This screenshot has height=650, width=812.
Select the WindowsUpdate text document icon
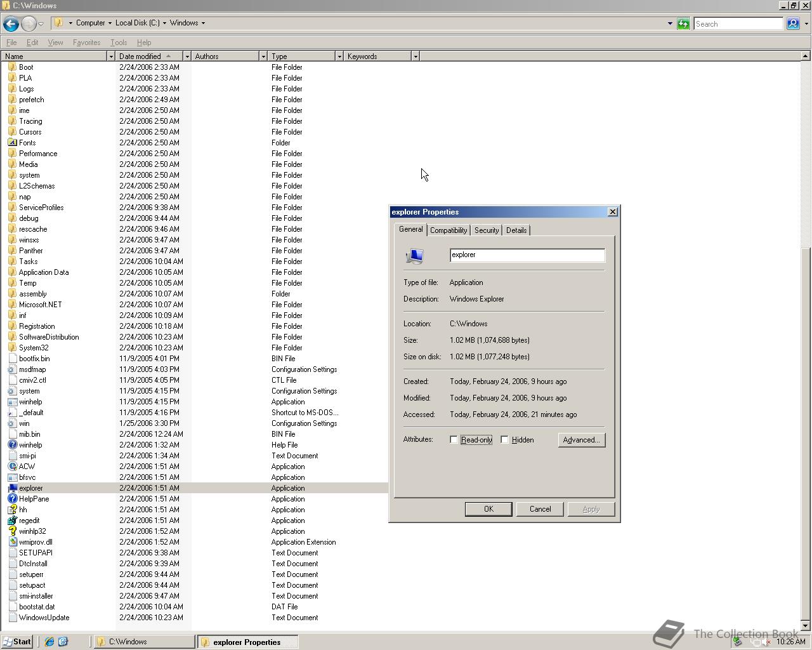12,618
